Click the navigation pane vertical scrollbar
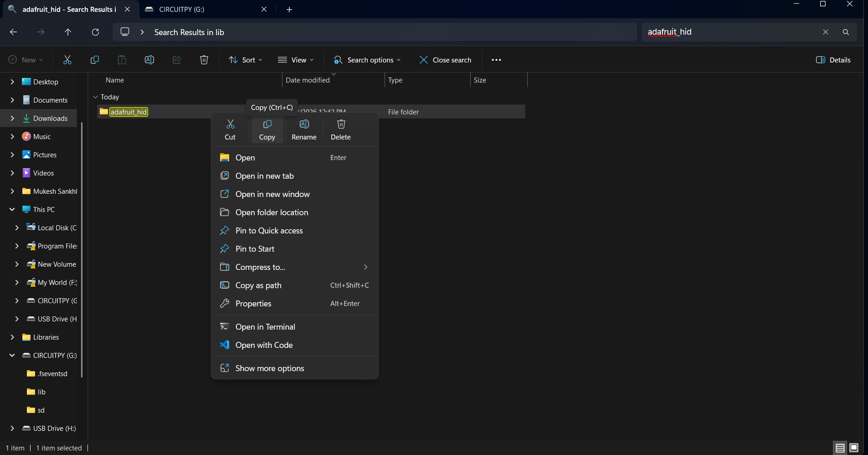 pos(82,250)
